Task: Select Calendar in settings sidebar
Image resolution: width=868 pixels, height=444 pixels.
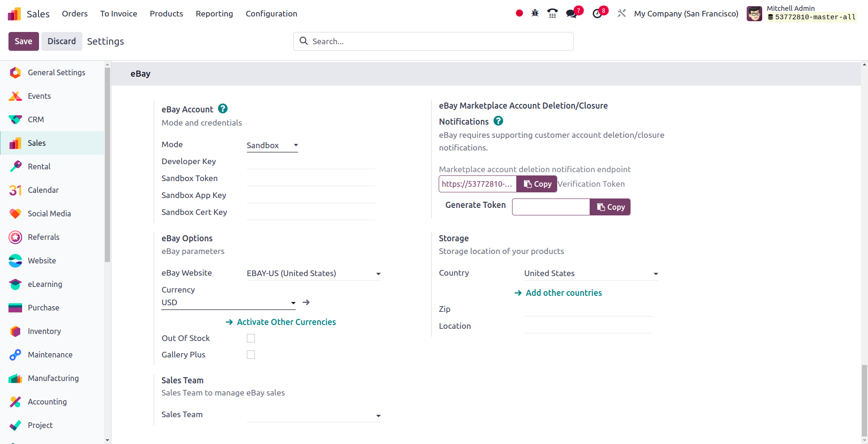Action: [x=52, y=190]
